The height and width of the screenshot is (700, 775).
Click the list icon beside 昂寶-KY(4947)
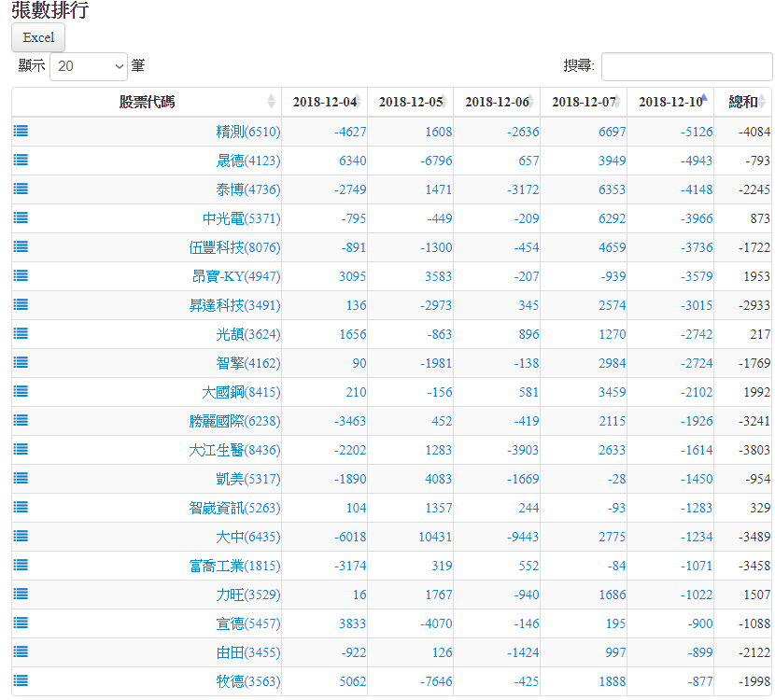(21, 276)
